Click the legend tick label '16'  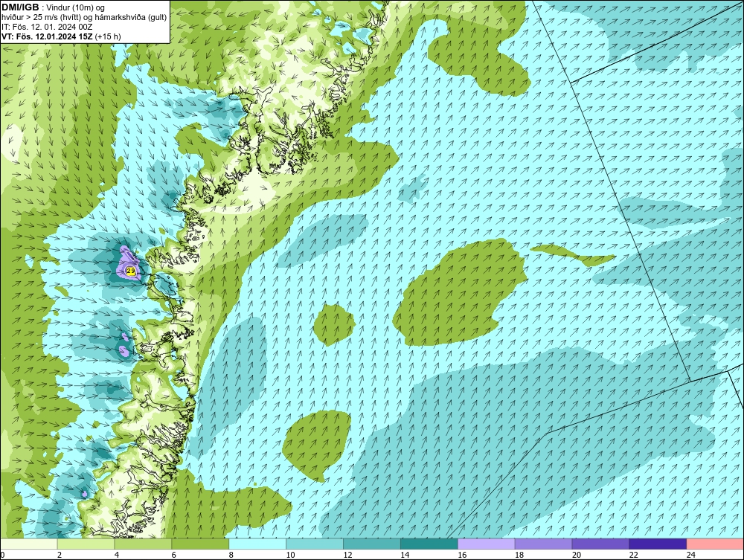(x=462, y=555)
